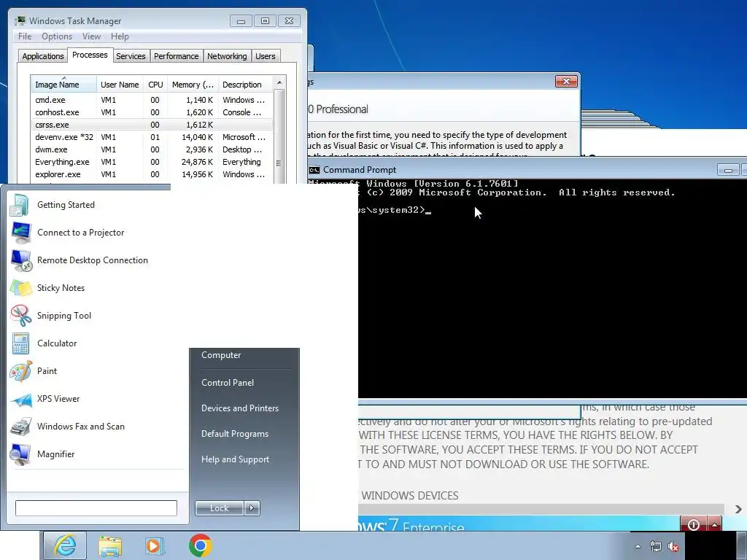The width and height of the screenshot is (747, 560).
Task: Minimize the Command Prompt window
Action: click(x=728, y=170)
